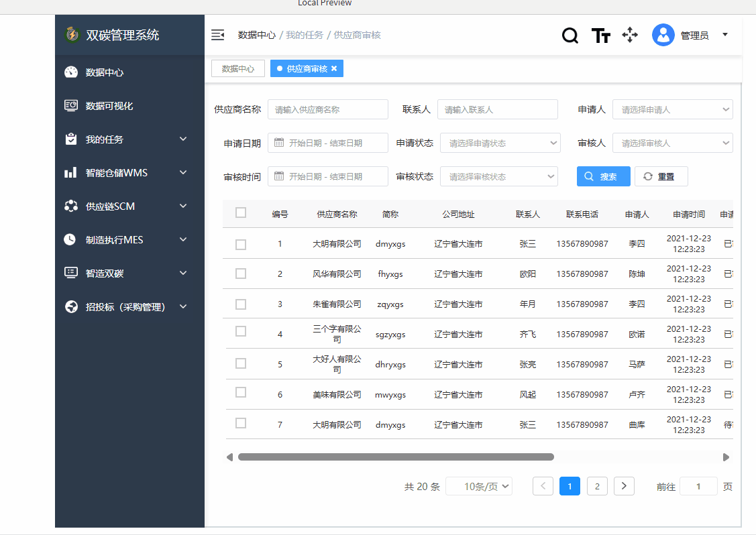Open the 10条/页 page size dropdown
The height and width of the screenshot is (535, 756).
coord(479,486)
